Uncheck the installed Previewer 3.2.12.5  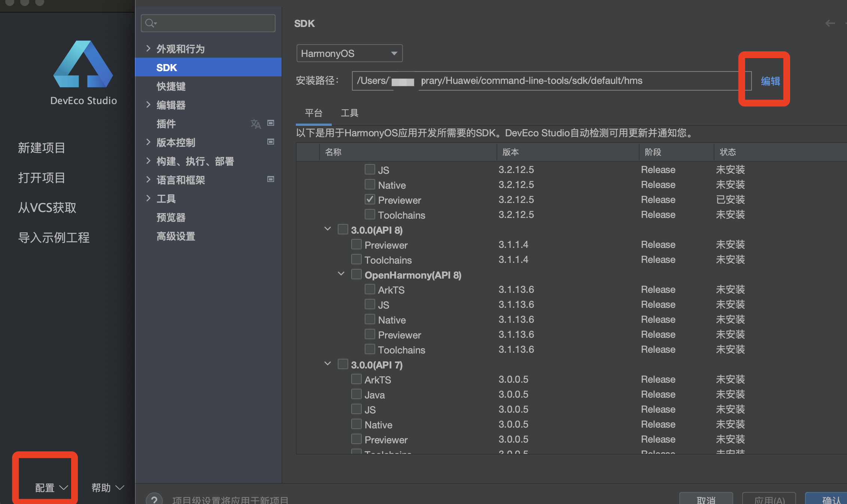click(x=370, y=199)
